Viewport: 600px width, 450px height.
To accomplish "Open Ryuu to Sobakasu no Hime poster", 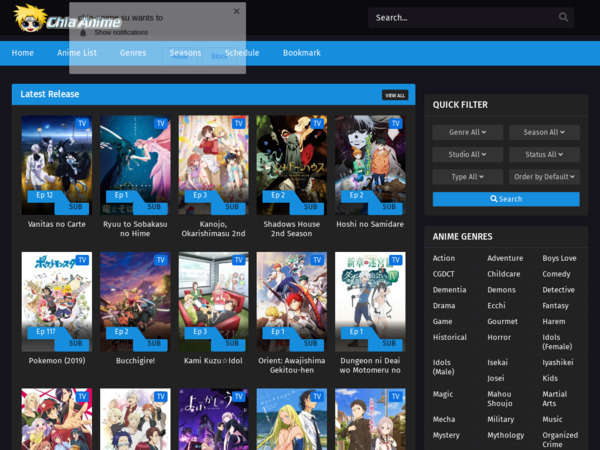I will click(x=135, y=165).
